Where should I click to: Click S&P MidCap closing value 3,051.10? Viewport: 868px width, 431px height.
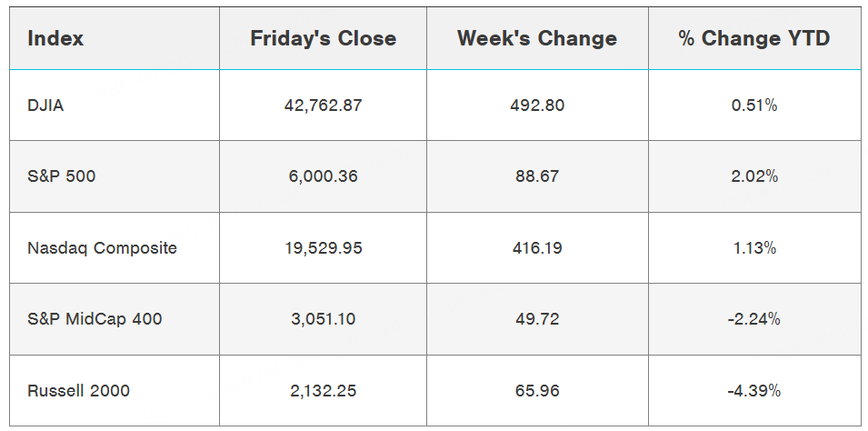coord(323,319)
